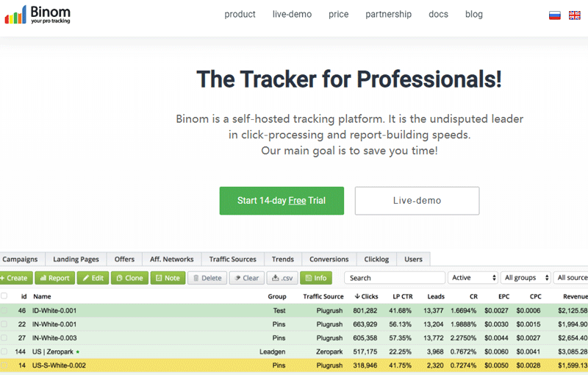Screen dimensions: 588x375
Task: Click the Live-demo button
Action: [x=417, y=200]
